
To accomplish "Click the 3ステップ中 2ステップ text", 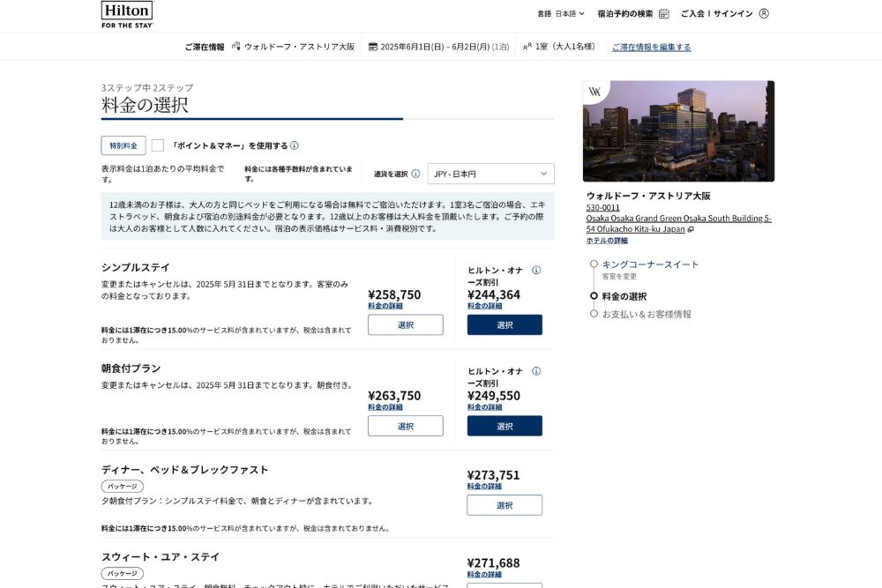I will point(147,87).
